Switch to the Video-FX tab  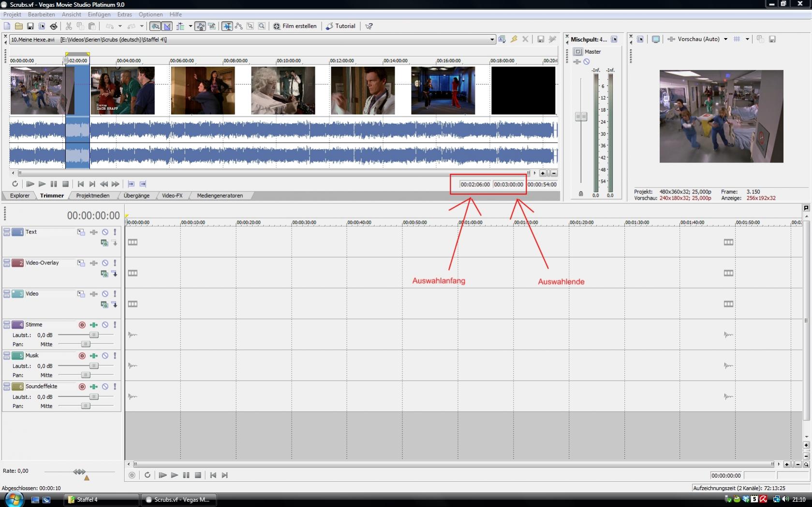pyautogui.click(x=172, y=196)
